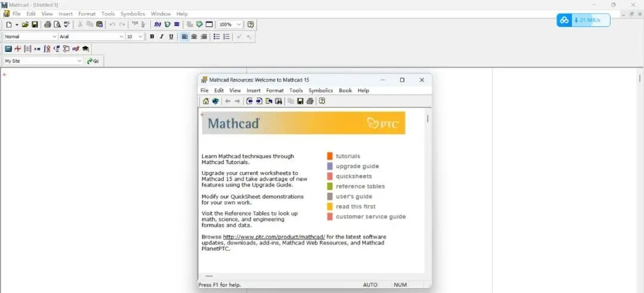
Task: Open Book menu in Resources window
Action: [345, 91]
